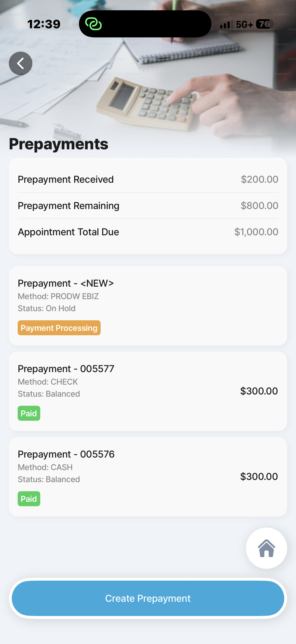Select the Prepayment Remaining row
296x644 pixels.
point(148,206)
